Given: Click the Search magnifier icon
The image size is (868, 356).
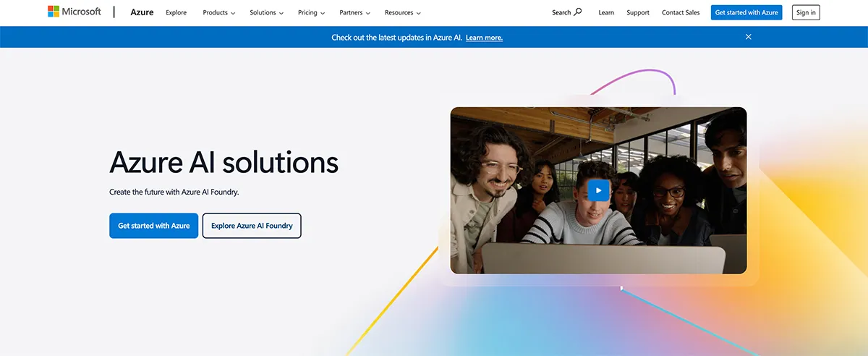Looking at the screenshot, I should [x=577, y=12].
